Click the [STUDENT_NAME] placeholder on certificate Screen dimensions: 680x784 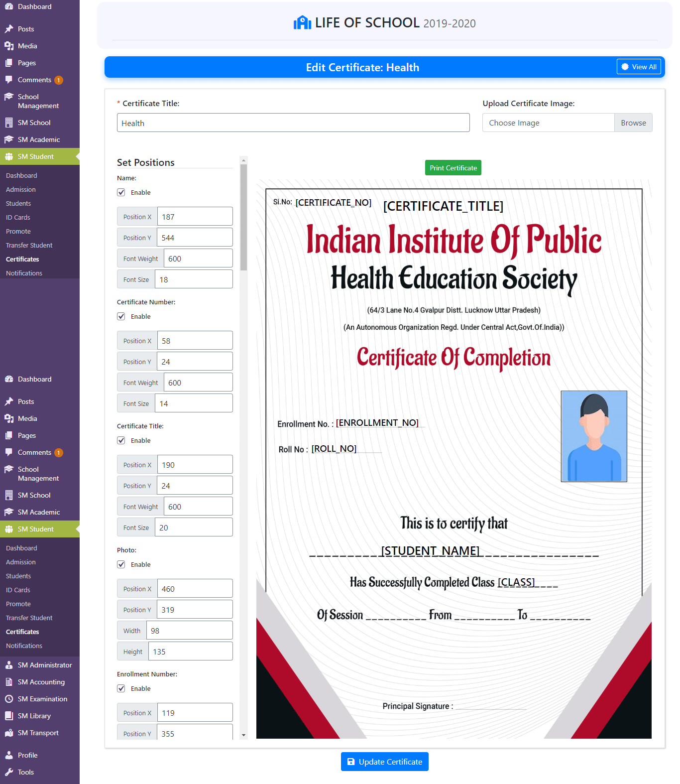(x=430, y=550)
